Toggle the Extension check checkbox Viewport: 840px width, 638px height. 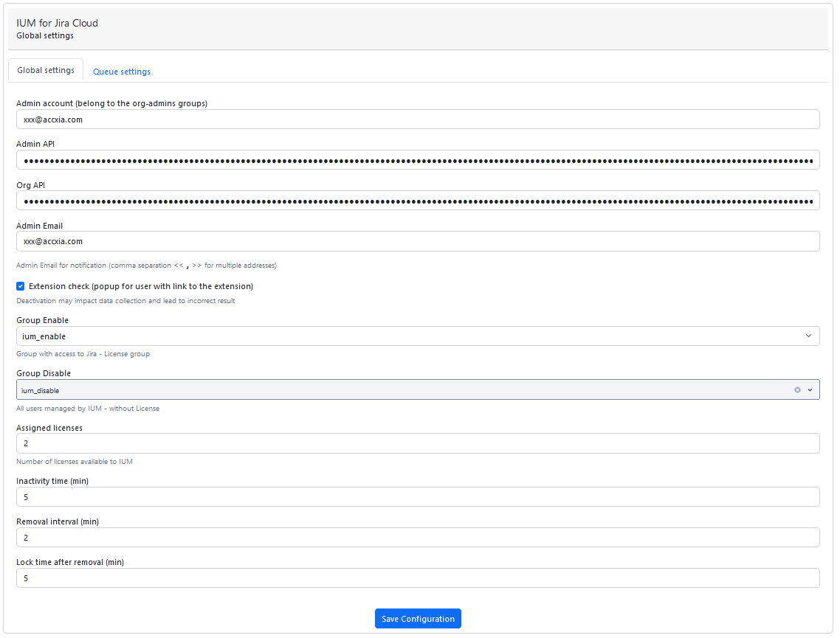coord(21,286)
